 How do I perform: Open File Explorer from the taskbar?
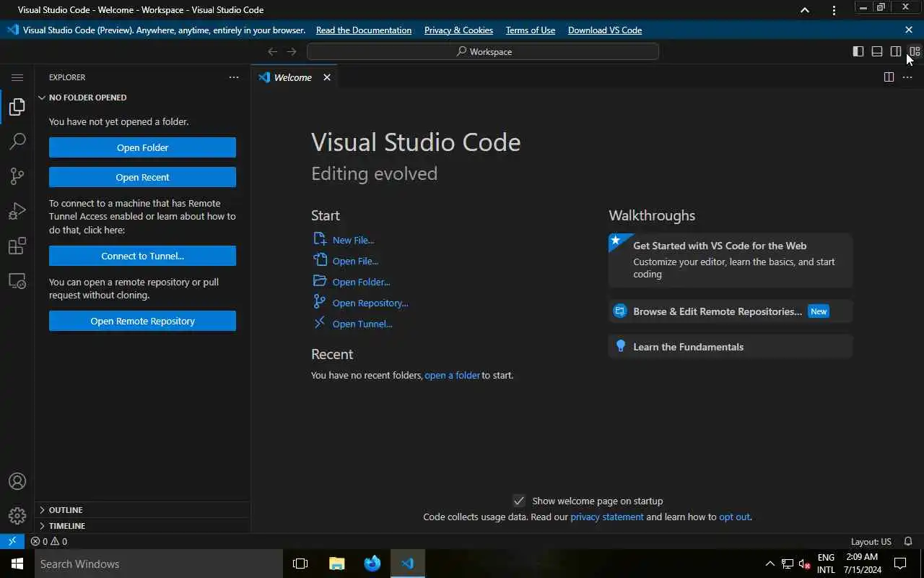[336, 564]
